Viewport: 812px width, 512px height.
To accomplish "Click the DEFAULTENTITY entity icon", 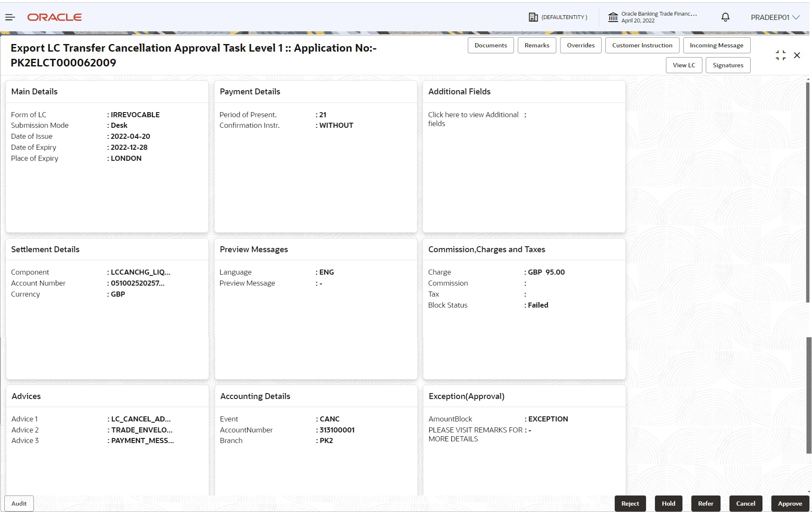I will click(x=533, y=17).
